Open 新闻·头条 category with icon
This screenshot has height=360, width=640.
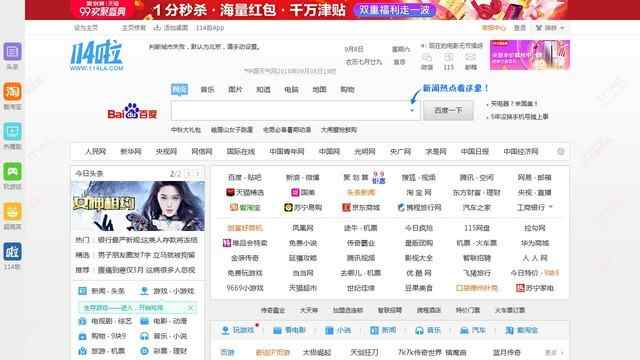click(102, 291)
